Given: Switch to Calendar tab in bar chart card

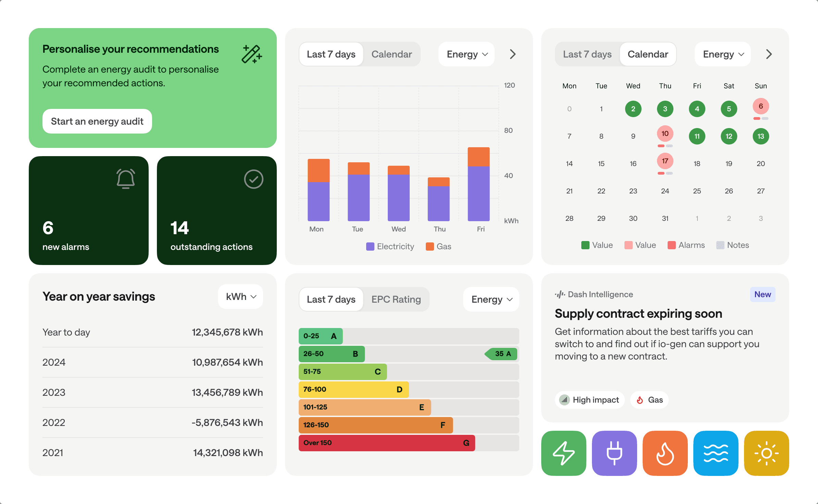Looking at the screenshot, I should (x=392, y=54).
